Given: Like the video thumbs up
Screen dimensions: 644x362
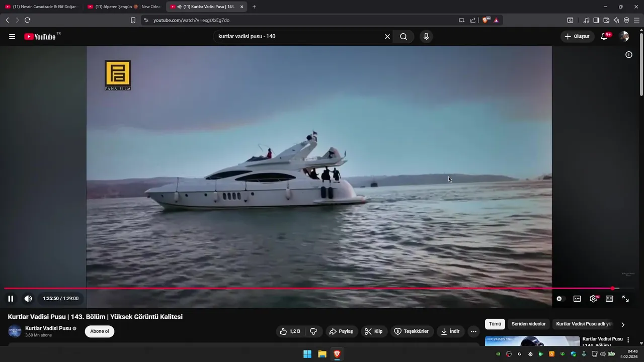Looking at the screenshot, I should pyautogui.click(x=290, y=331).
